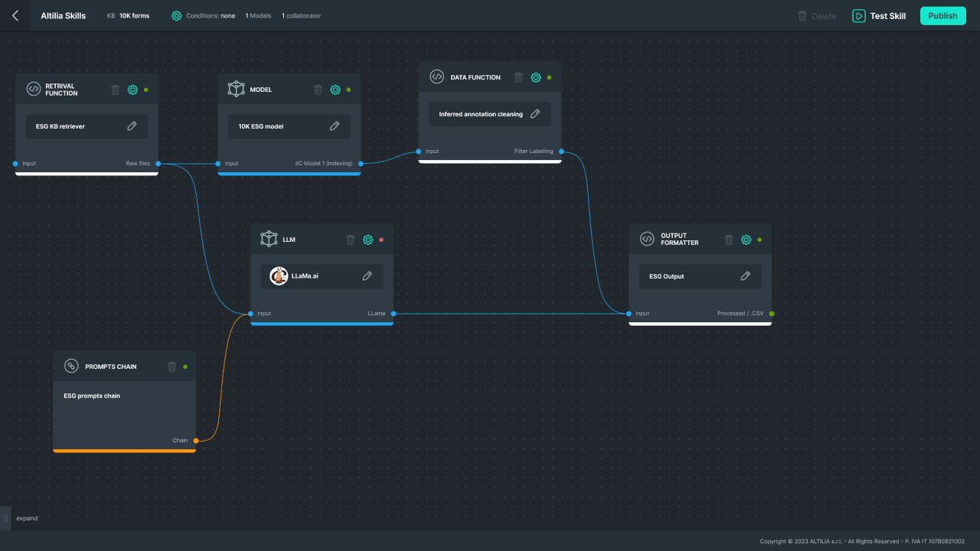
Task: Open settings gear of Model node
Action: (335, 90)
